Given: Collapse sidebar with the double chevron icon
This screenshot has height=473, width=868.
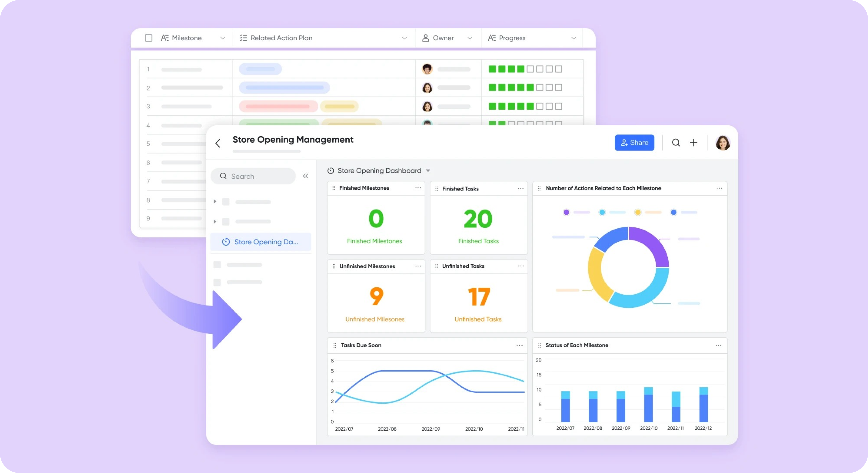Looking at the screenshot, I should click(306, 176).
